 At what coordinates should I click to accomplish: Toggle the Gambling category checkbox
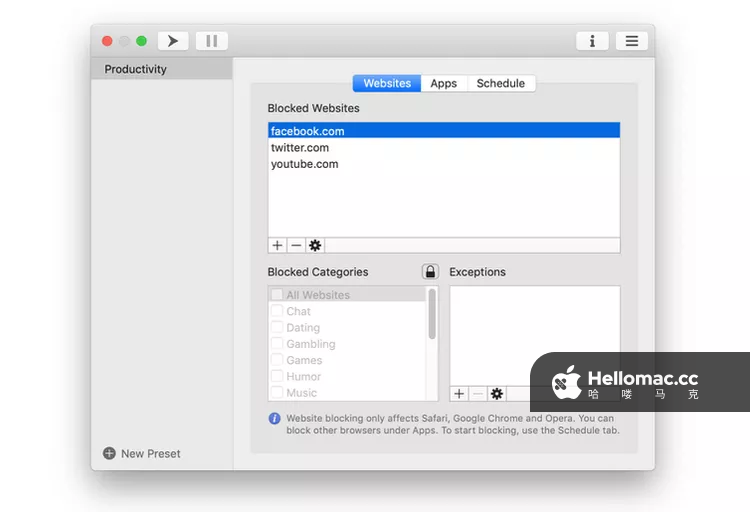277,344
